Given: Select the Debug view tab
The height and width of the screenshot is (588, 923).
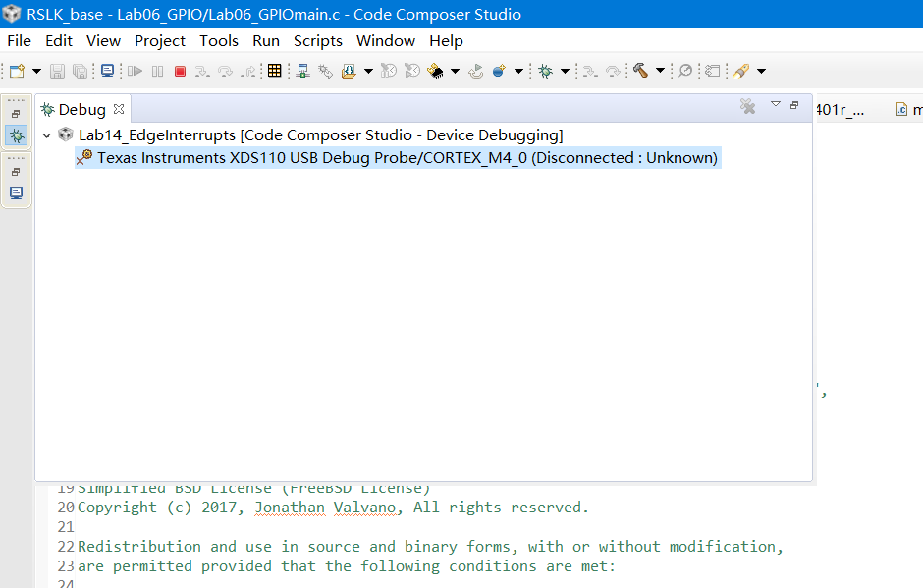Looking at the screenshot, I should coord(82,110).
